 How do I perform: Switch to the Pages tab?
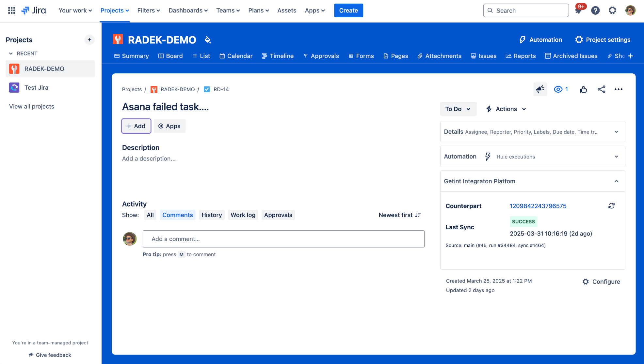click(x=396, y=56)
